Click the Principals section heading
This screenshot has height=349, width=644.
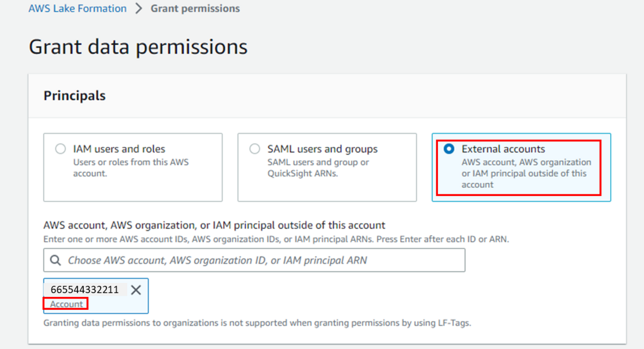click(x=75, y=96)
